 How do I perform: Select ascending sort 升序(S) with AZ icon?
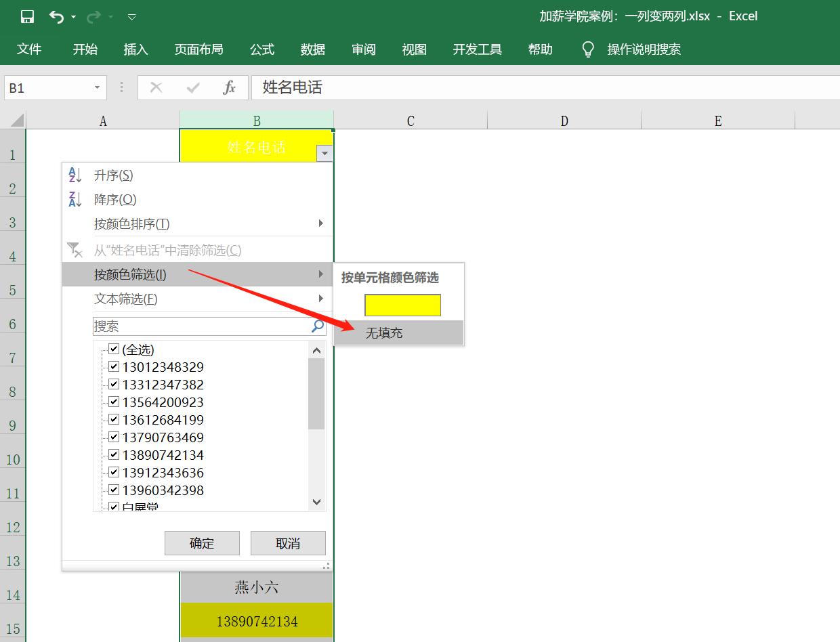pos(113,175)
